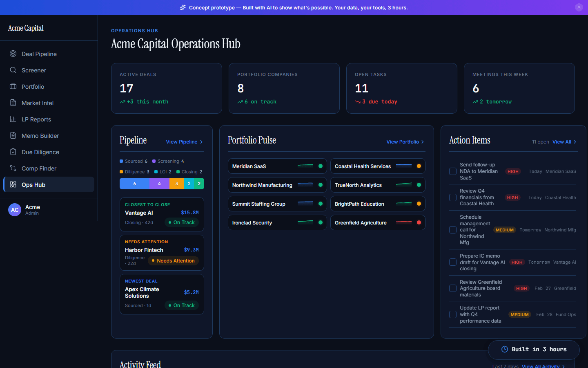
Task: Select the Deal Pipeline icon in sidebar
Action: pos(13,54)
